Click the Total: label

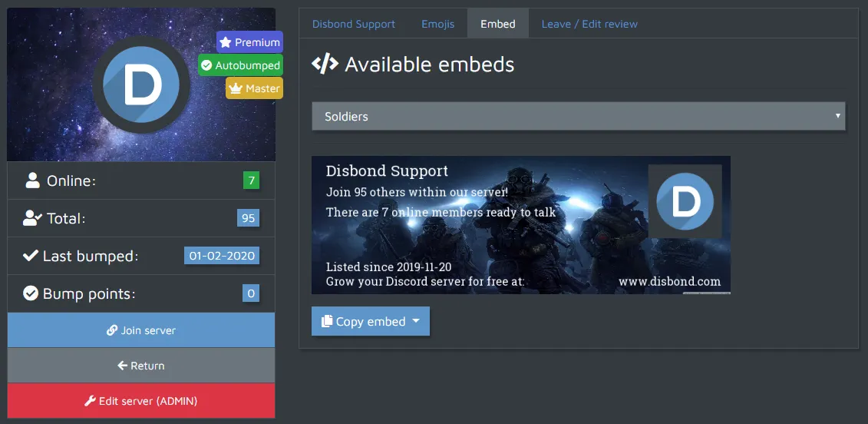pyautogui.click(x=67, y=218)
